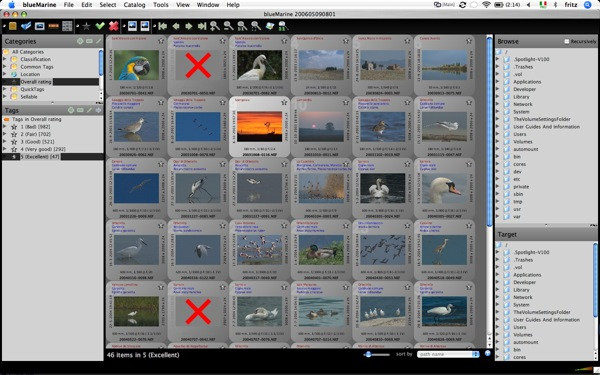The image size is (600, 375).
Task: Open the Window menu
Action: [x=207, y=5]
